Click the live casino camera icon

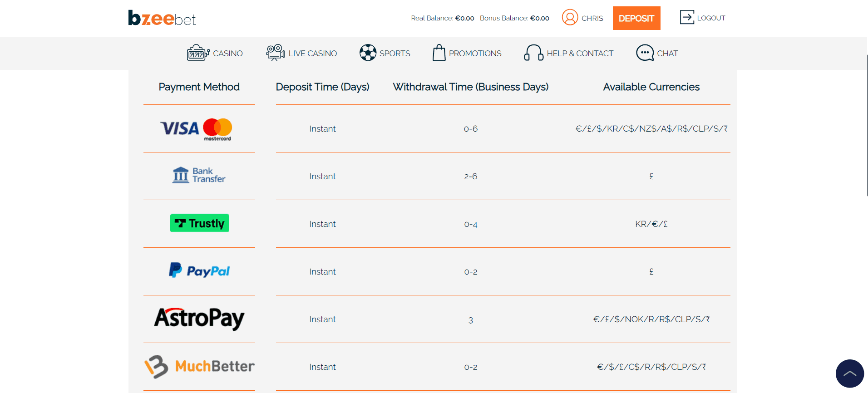pos(275,53)
